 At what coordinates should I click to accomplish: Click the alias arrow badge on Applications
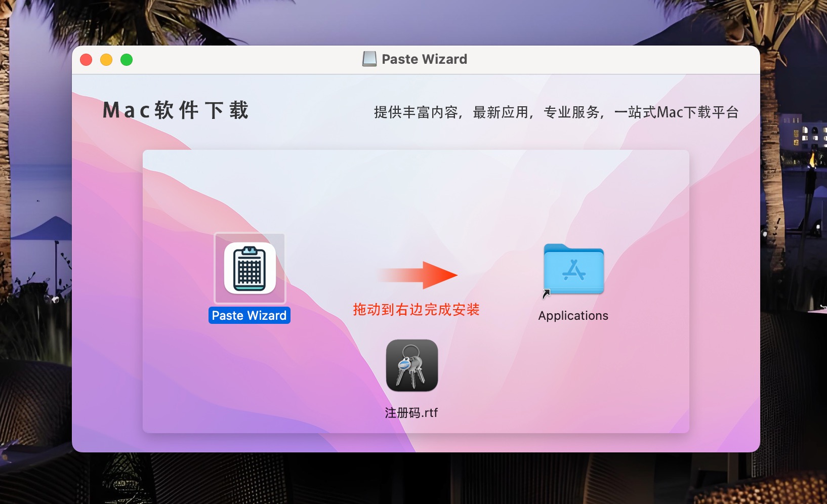(x=546, y=293)
